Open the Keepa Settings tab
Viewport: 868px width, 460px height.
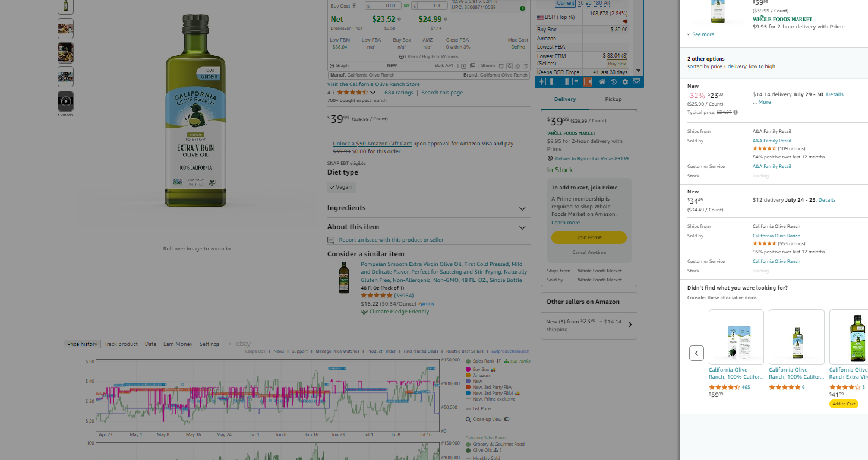[209, 344]
